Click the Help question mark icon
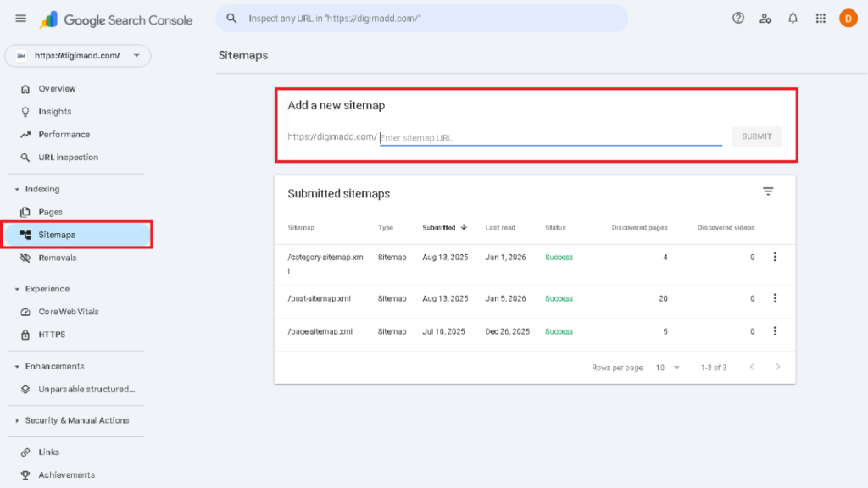Screen dimensions: 868x488 click(x=738, y=19)
